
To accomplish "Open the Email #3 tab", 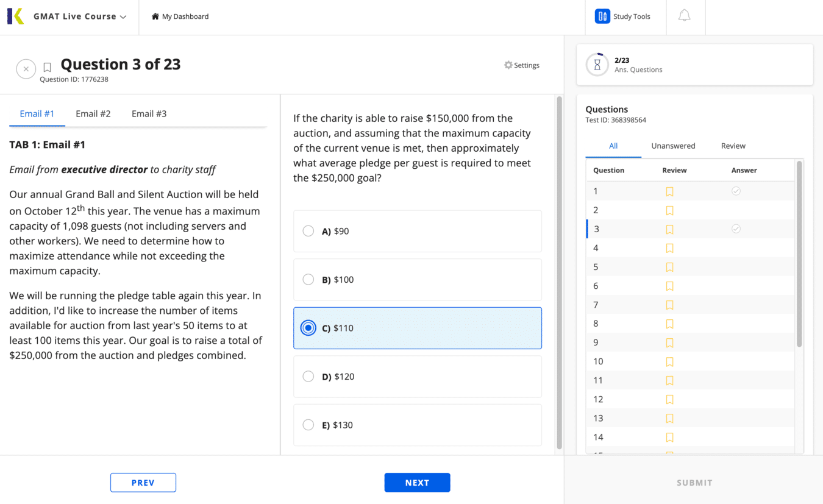I will click(149, 114).
